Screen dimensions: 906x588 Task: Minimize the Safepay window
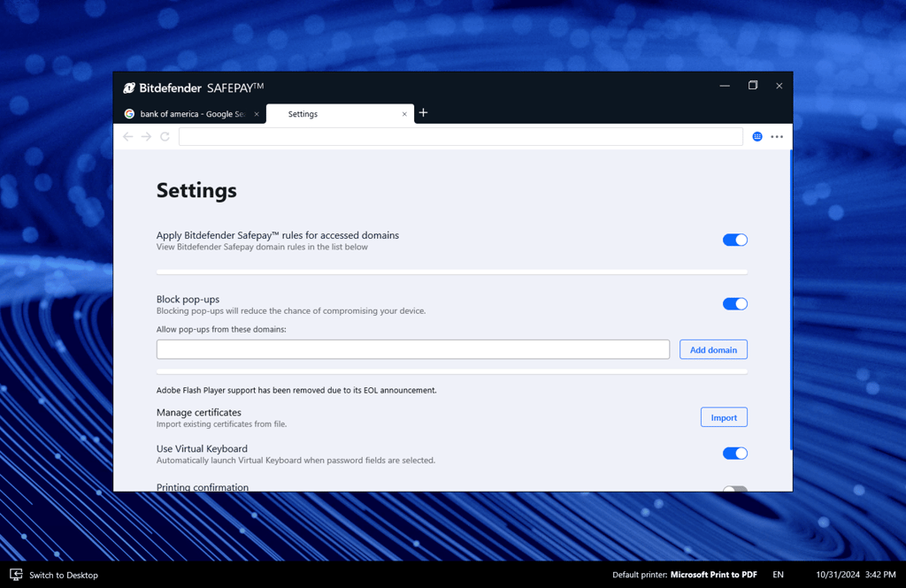coord(725,86)
